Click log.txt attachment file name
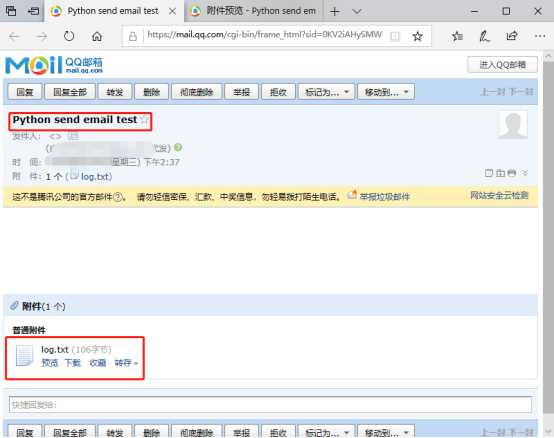Viewport: 554px width, 438px height. (x=55, y=350)
